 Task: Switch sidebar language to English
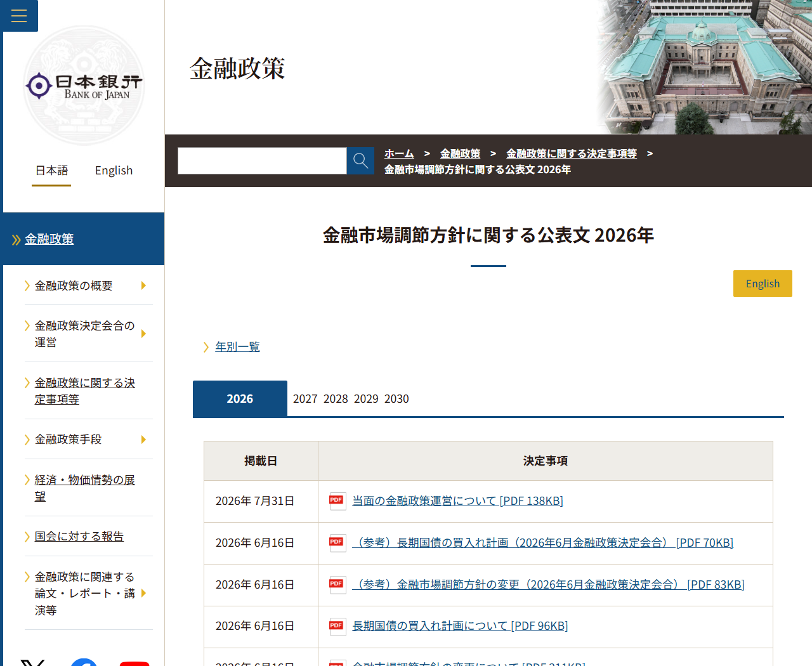114,171
